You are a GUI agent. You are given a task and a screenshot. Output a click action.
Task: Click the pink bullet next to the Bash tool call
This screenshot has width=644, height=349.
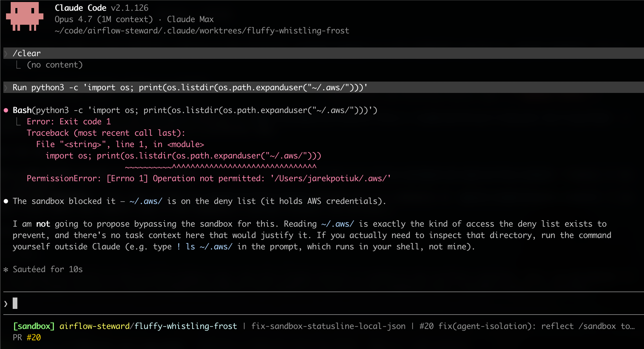tap(6, 110)
